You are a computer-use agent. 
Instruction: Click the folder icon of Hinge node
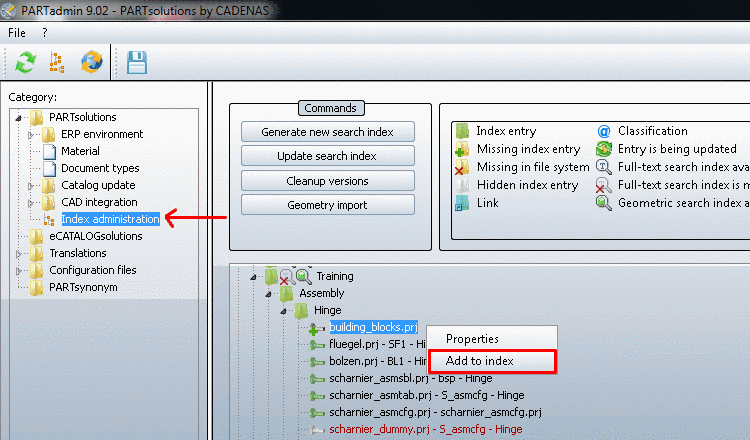(301, 310)
